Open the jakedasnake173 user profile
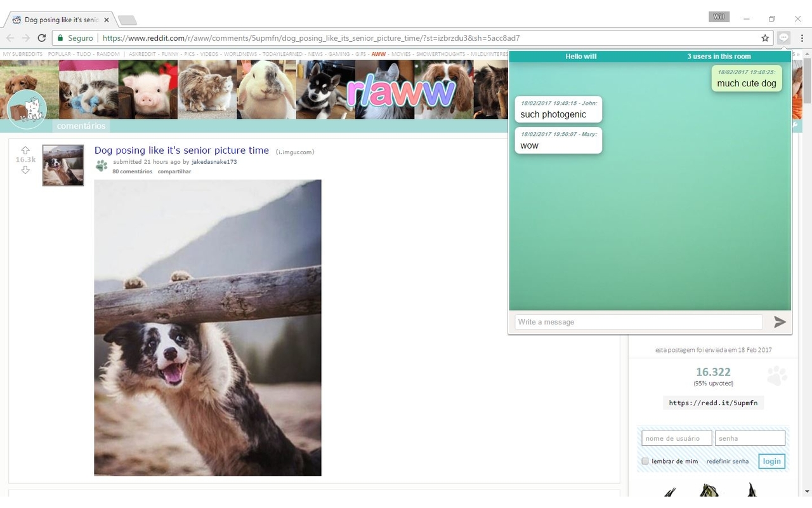 click(214, 162)
